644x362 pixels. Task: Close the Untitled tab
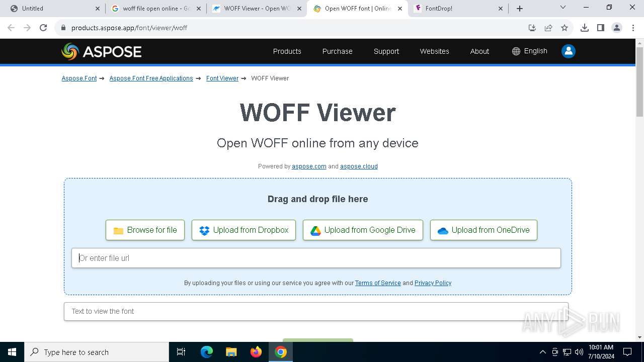(x=98, y=9)
